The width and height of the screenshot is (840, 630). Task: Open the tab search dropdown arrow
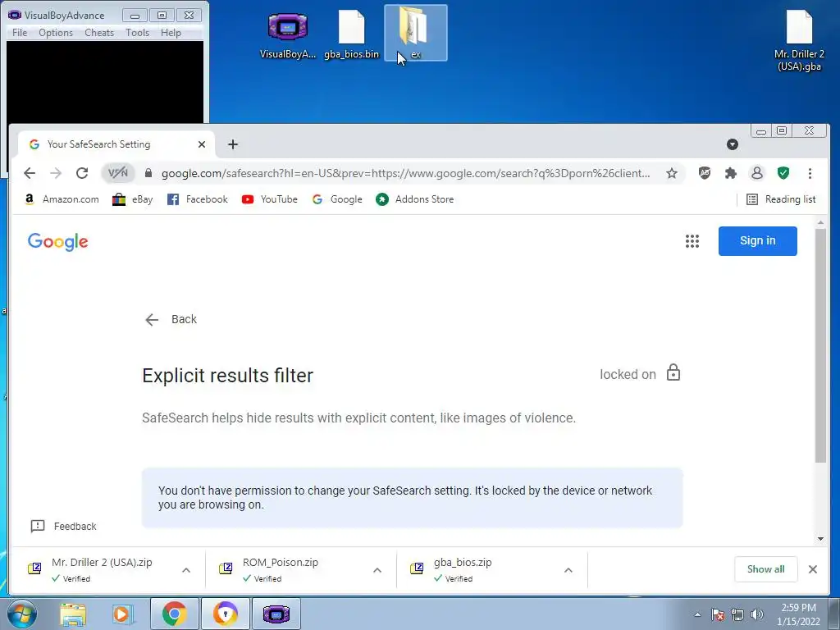733,144
